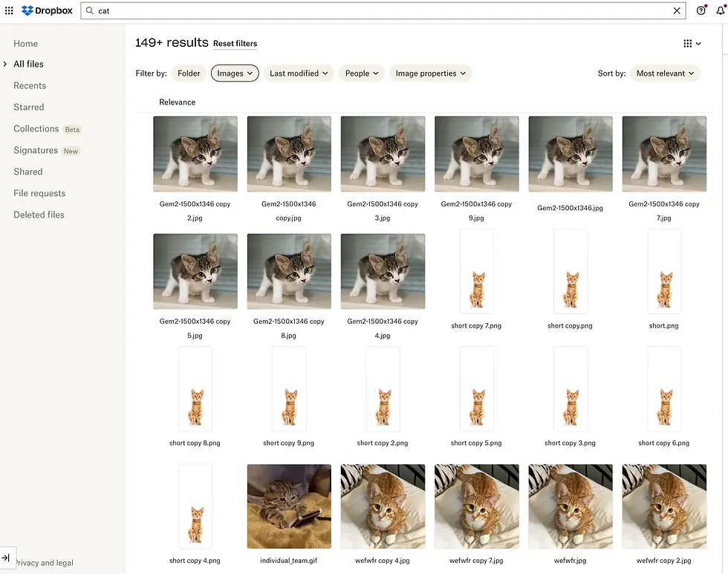This screenshot has height=574, width=728.
Task: Click file name label individual_team.gif
Action: click(x=288, y=561)
